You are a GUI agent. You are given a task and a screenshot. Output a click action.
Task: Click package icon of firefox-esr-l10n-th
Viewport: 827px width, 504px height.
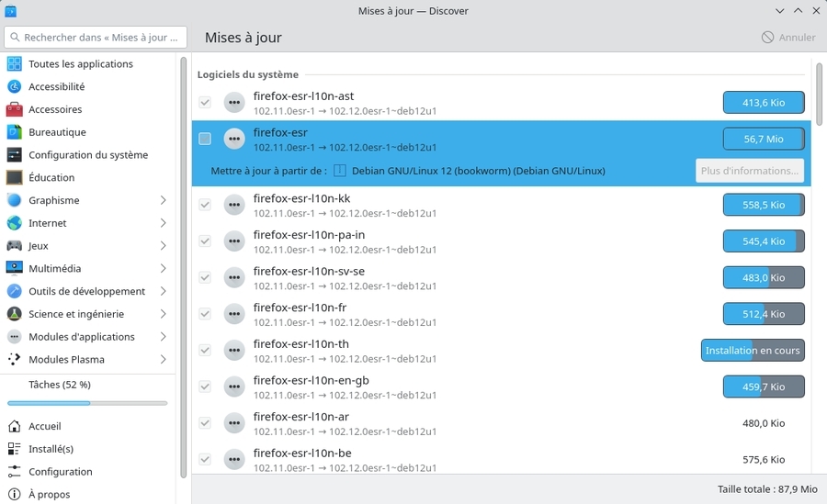[x=234, y=350]
